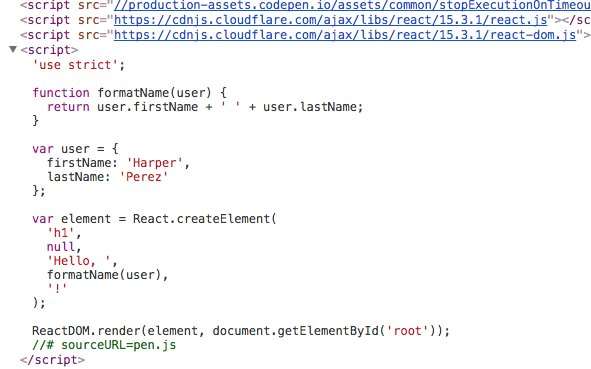The height and width of the screenshot is (369, 591).
Task: Click the function formatName(user) declaration
Action: 129,93
